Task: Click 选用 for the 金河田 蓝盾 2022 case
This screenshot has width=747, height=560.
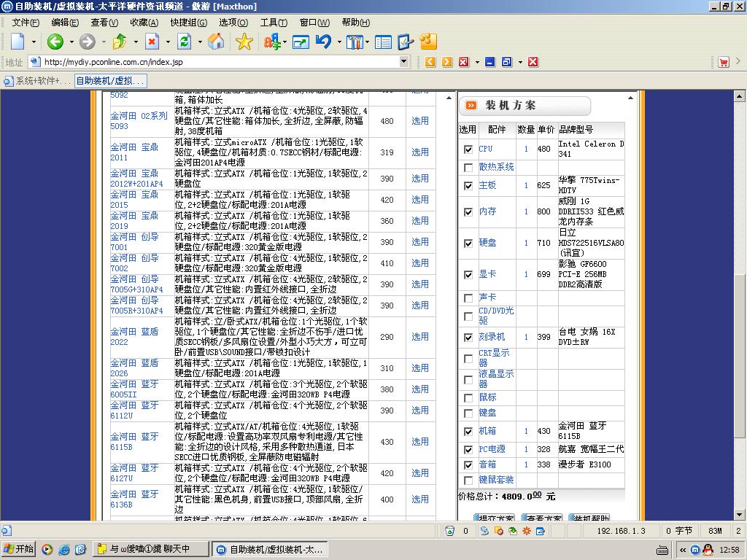Action: [419, 337]
